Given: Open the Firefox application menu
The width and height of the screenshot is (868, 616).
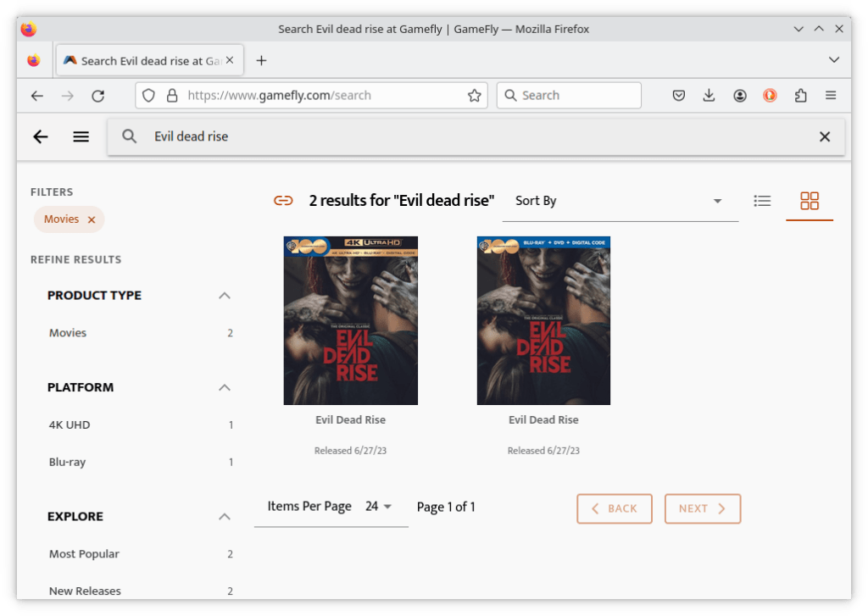Looking at the screenshot, I should click(x=831, y=96).
